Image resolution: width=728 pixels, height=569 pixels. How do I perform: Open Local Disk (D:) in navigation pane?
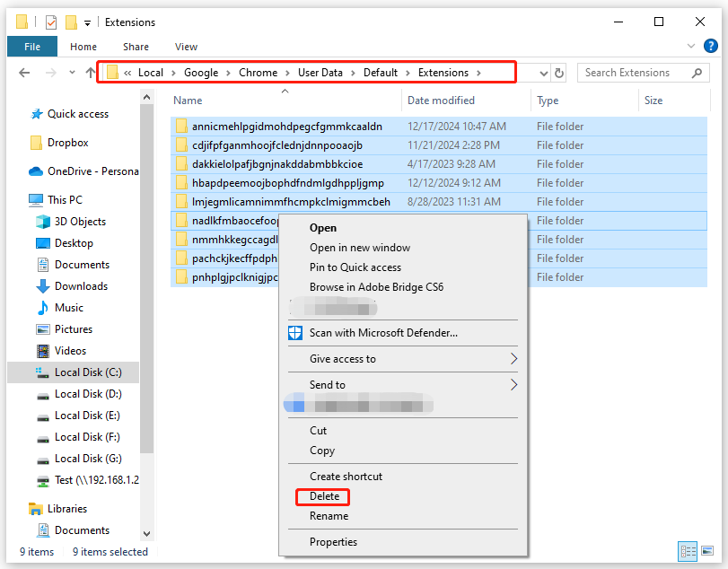point(88,394)
